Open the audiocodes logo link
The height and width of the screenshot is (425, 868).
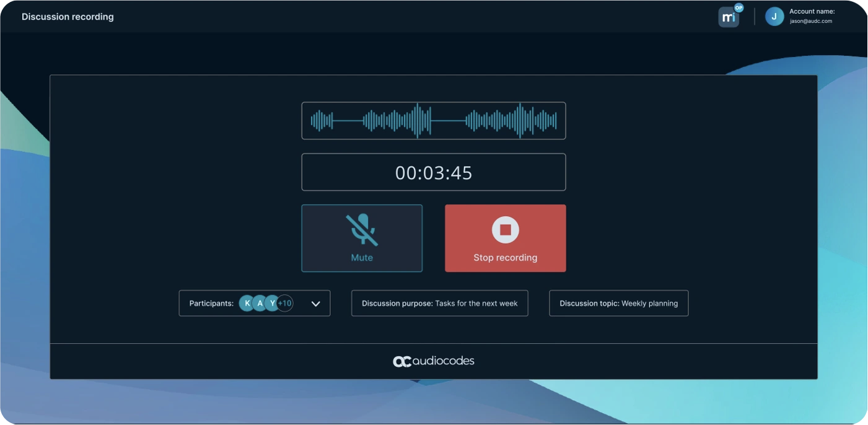(433, 361)
